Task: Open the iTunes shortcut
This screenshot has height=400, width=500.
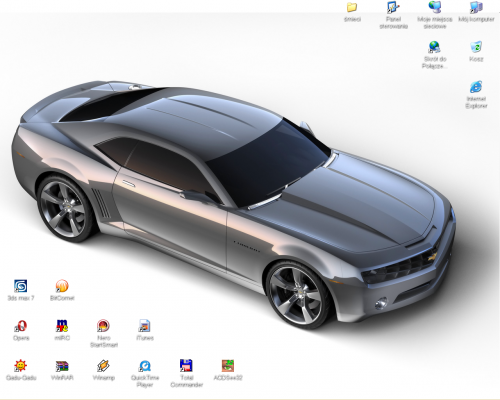Action: (145, 326)
